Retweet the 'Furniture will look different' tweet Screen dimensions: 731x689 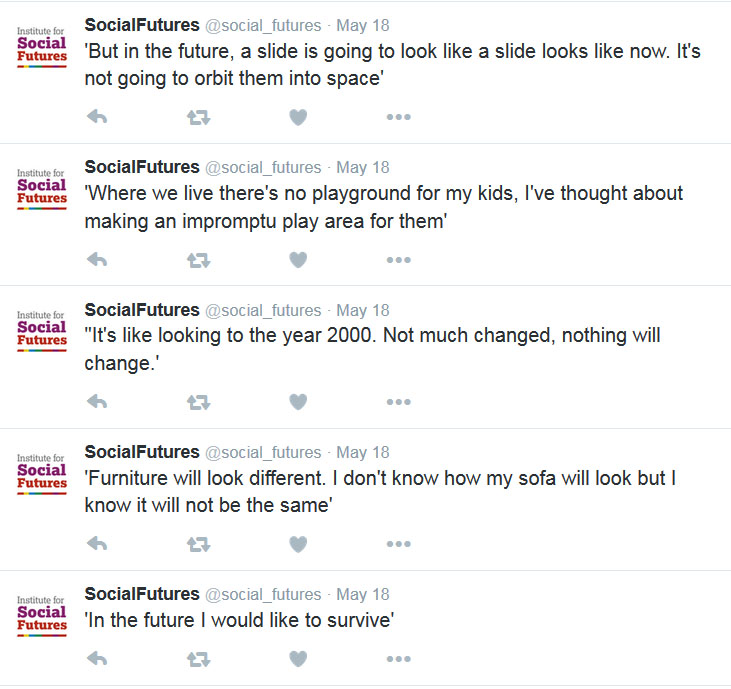198,544
